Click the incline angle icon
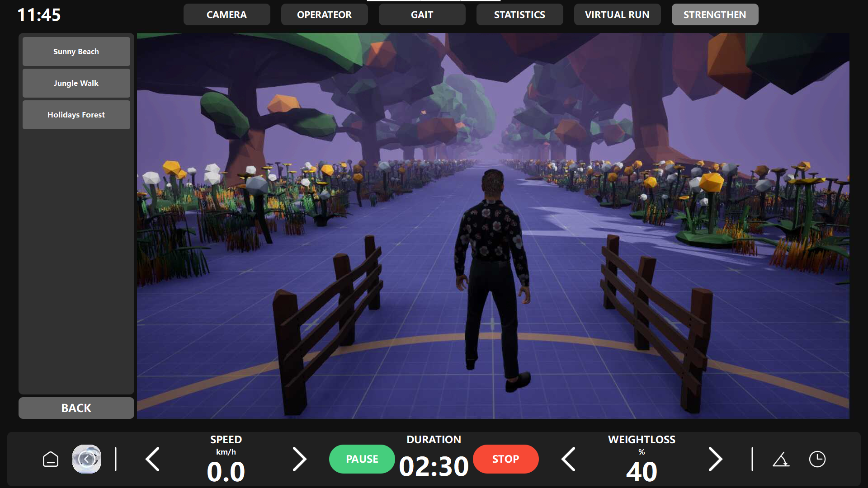Screen dimensions: 868x488 click(x=781, y=460)
